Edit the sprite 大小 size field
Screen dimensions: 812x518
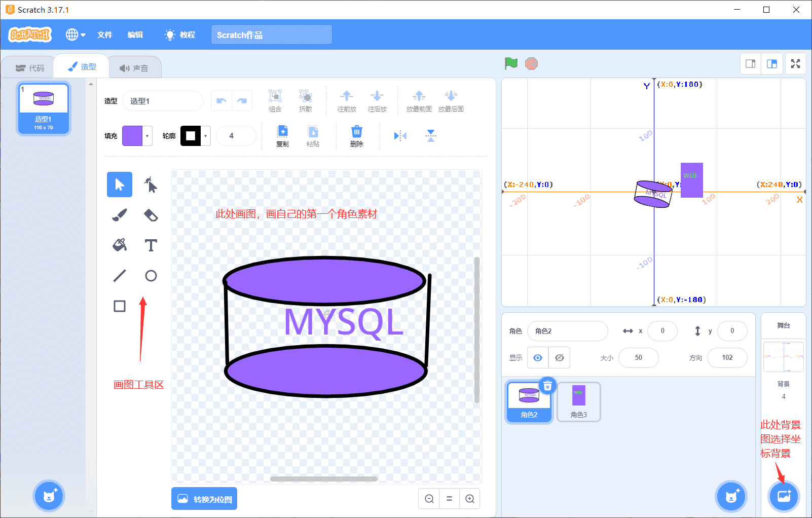(639, 358)
